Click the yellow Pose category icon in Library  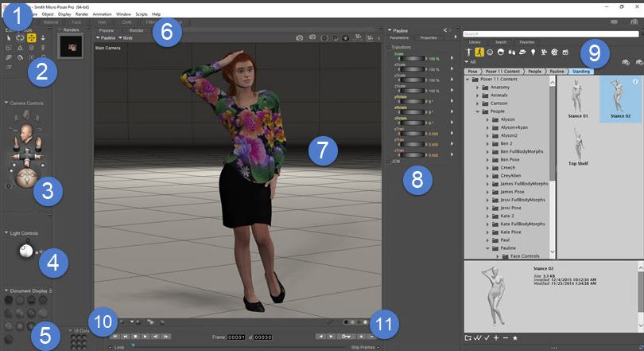479,53
